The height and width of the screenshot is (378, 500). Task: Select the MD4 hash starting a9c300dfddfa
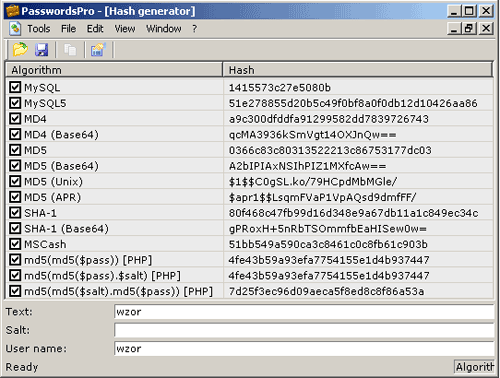click(x=329, y=119)
